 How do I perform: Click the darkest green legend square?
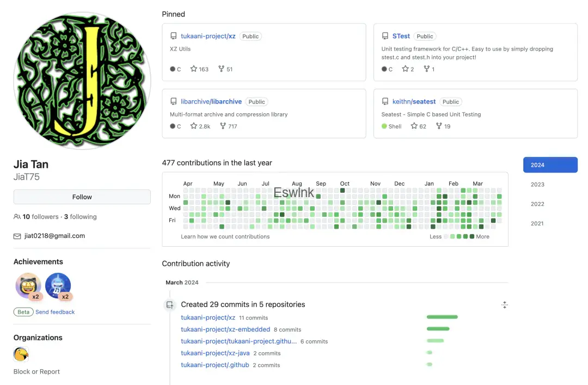472,236
